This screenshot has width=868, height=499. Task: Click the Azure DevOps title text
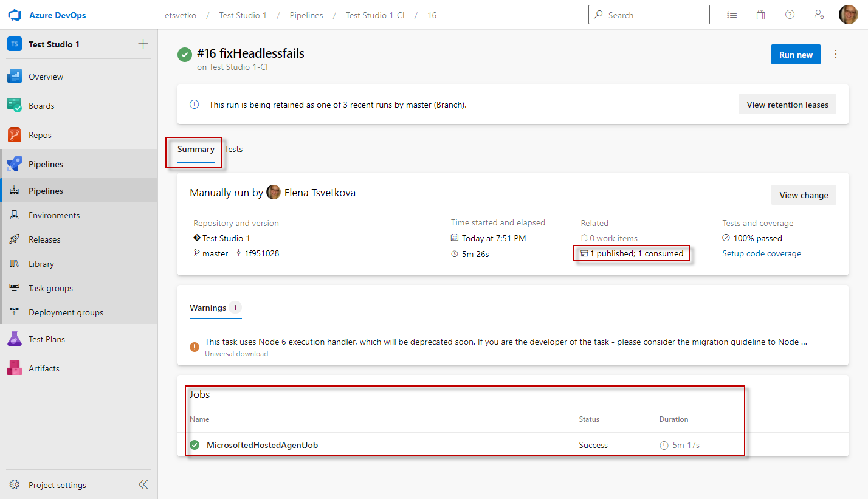pyautogui.click(x=57, y=15)
